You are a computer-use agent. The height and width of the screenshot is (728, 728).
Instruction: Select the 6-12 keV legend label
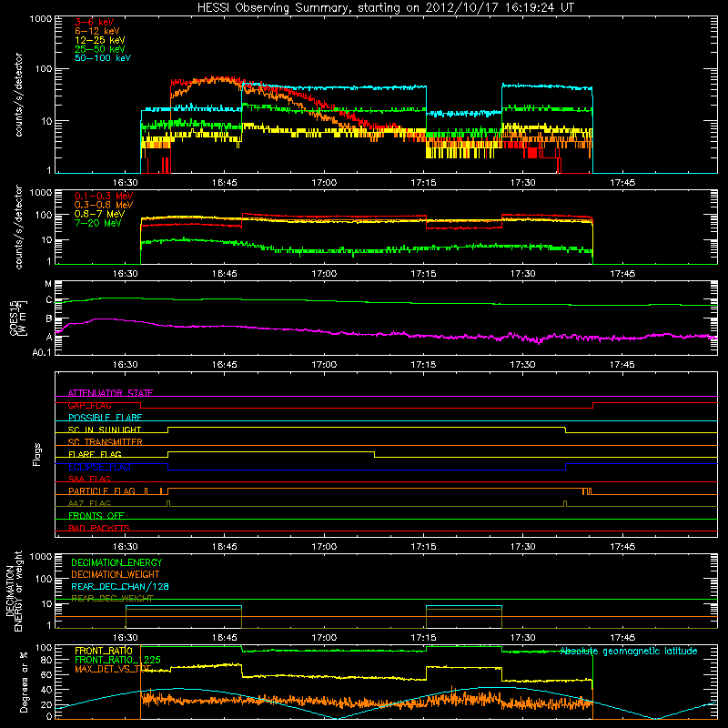coord(97,31)
